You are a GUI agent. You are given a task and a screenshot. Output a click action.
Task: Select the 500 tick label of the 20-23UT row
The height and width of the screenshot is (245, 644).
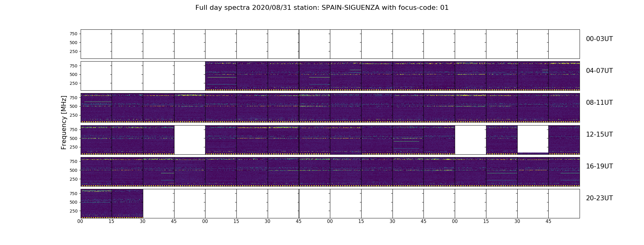(74, 202)
